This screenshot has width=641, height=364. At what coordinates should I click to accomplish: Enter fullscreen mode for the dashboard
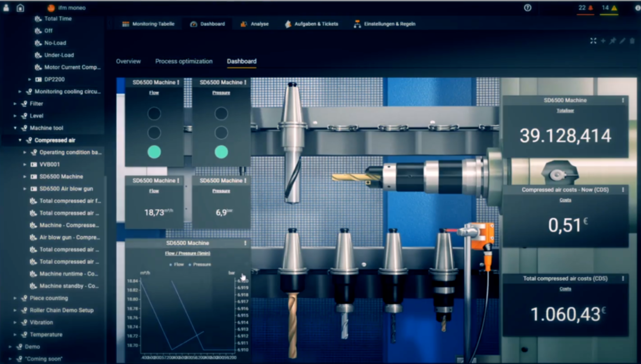click(x=593, y=41)
